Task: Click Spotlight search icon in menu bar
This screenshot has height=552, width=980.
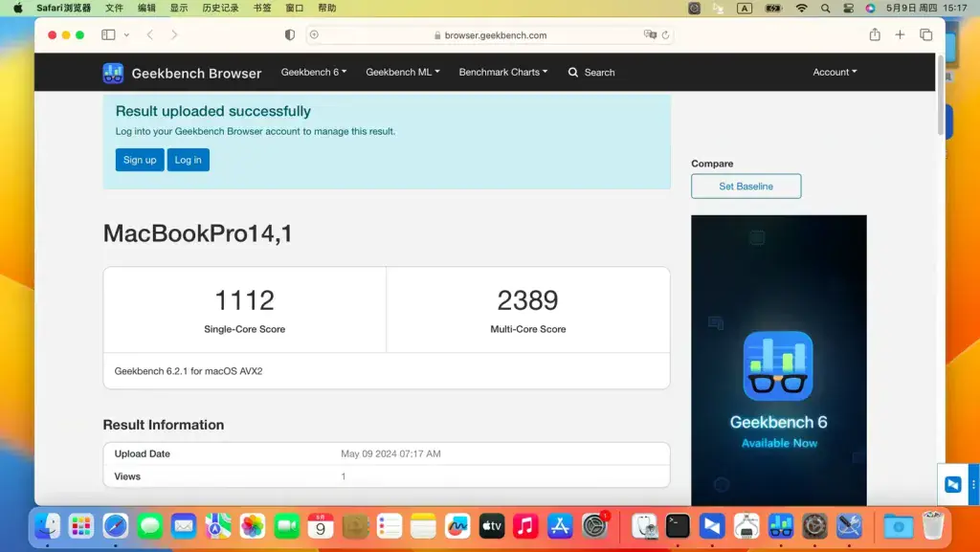Action: coord(826,8)
